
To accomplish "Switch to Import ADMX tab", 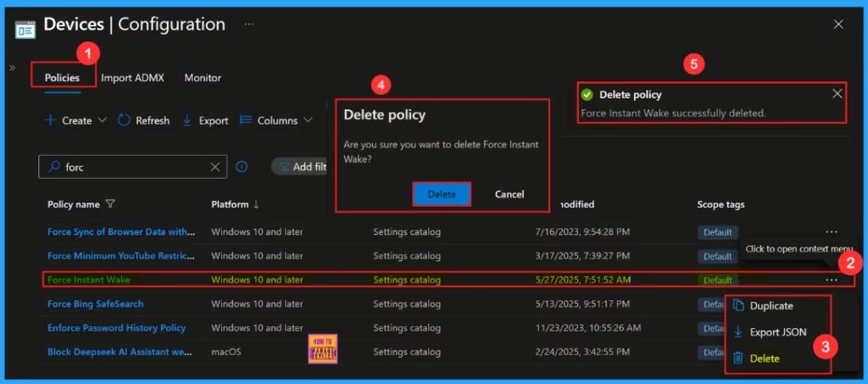I will pyautogui.click(x=132, y=78).
